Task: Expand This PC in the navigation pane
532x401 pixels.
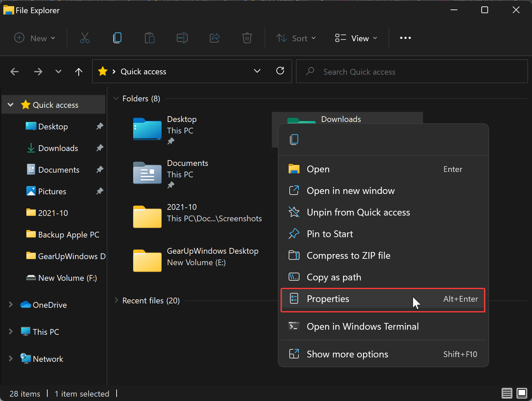Action: tap(10, 331)
